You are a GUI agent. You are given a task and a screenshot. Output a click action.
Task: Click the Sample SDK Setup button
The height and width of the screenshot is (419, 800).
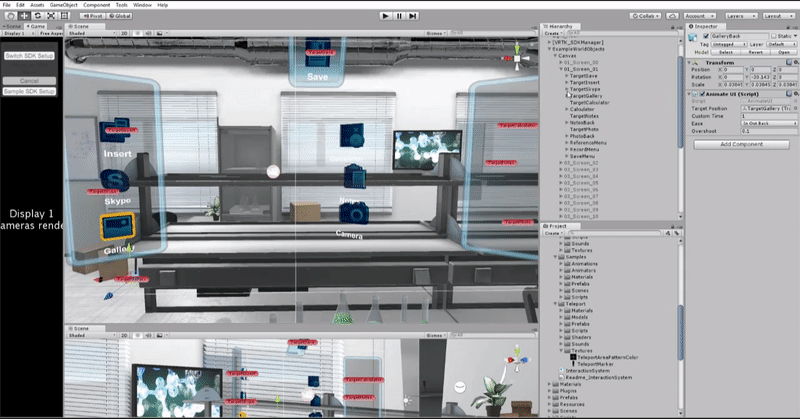tap(29, 91)
